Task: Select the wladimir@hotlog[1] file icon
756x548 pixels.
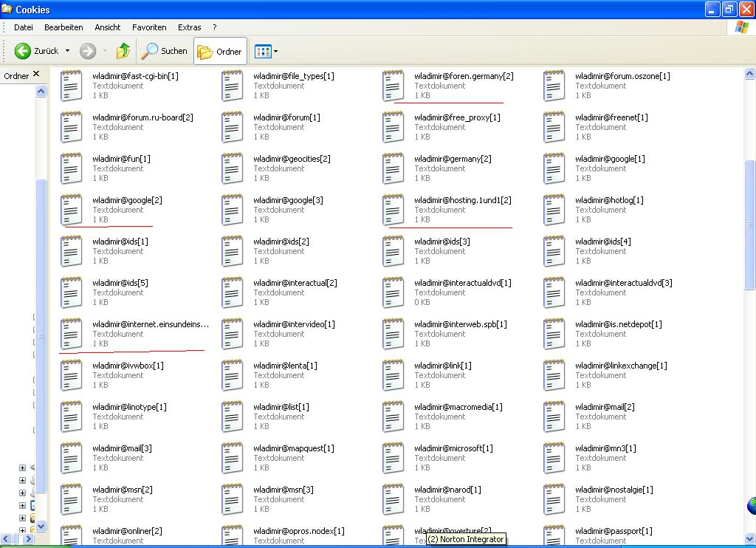Action: click(x=554, y=210)
